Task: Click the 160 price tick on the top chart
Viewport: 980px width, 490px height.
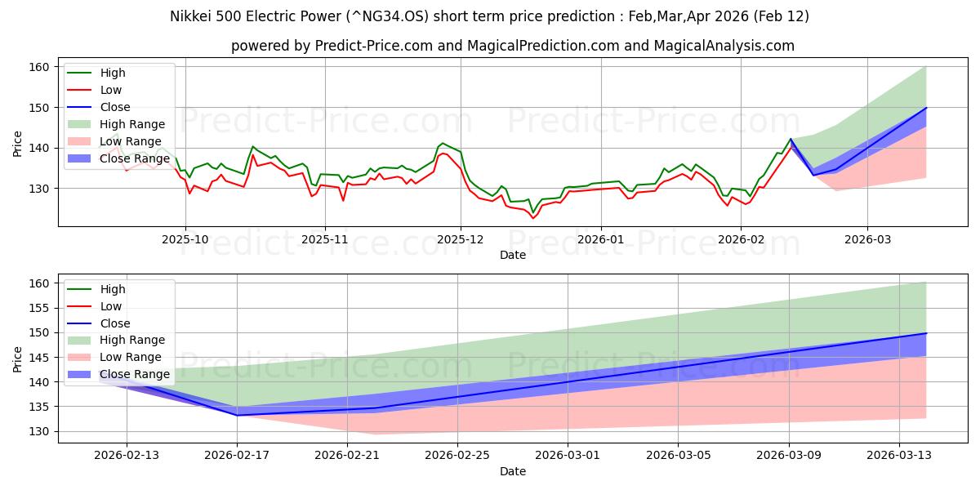Action: coord(41,66)
